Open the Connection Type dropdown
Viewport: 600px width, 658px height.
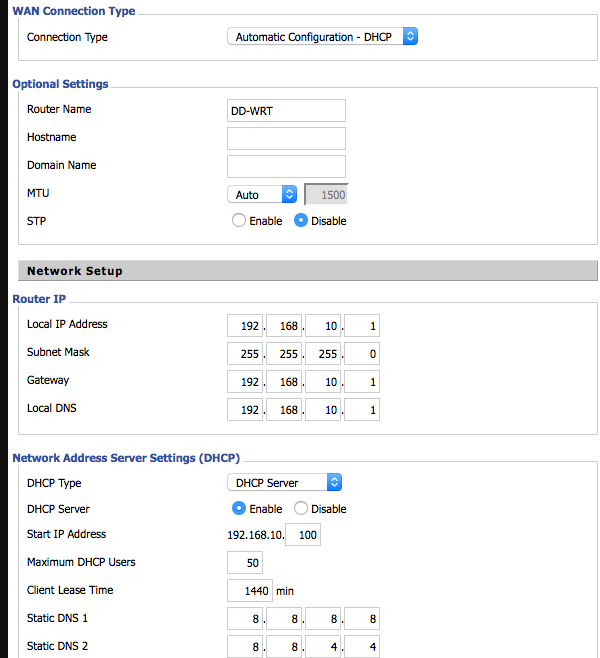click(322, 37)
